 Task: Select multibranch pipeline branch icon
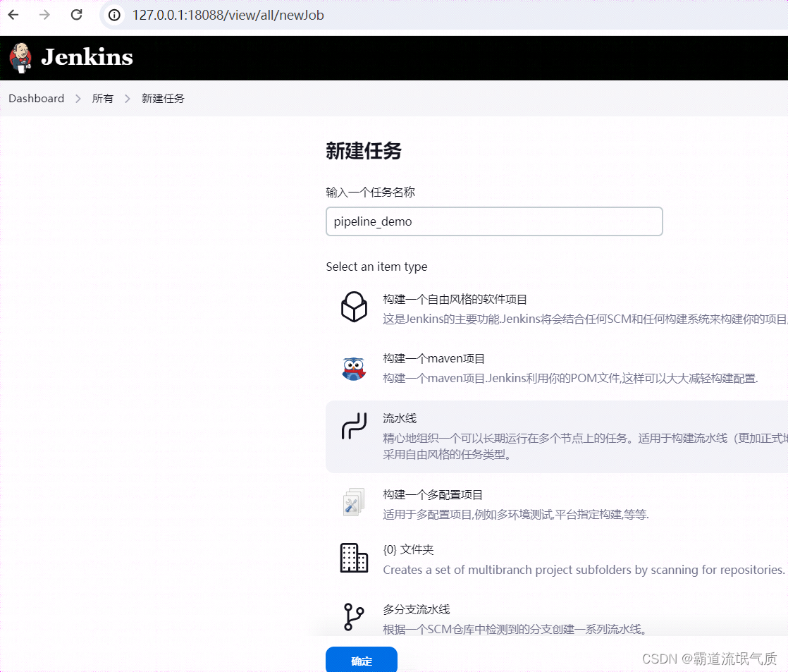354,617
